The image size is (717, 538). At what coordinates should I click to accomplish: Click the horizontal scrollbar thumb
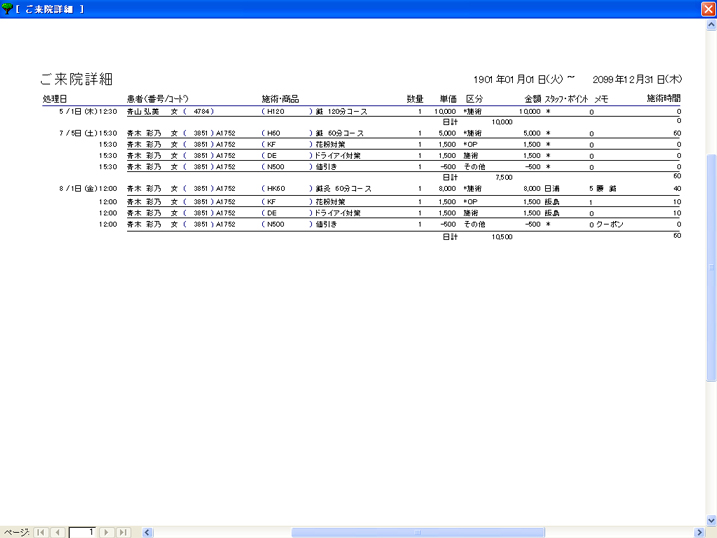418,532
